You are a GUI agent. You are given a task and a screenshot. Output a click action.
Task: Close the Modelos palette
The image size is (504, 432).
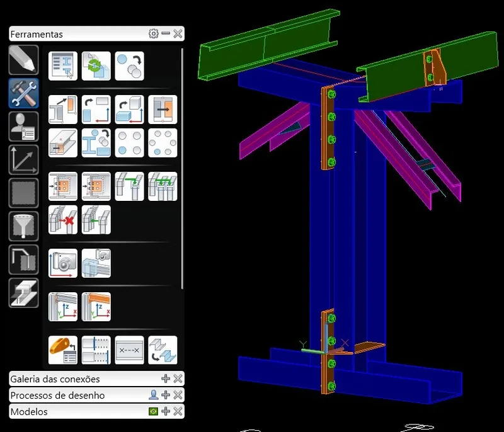[x=178, y=411]
